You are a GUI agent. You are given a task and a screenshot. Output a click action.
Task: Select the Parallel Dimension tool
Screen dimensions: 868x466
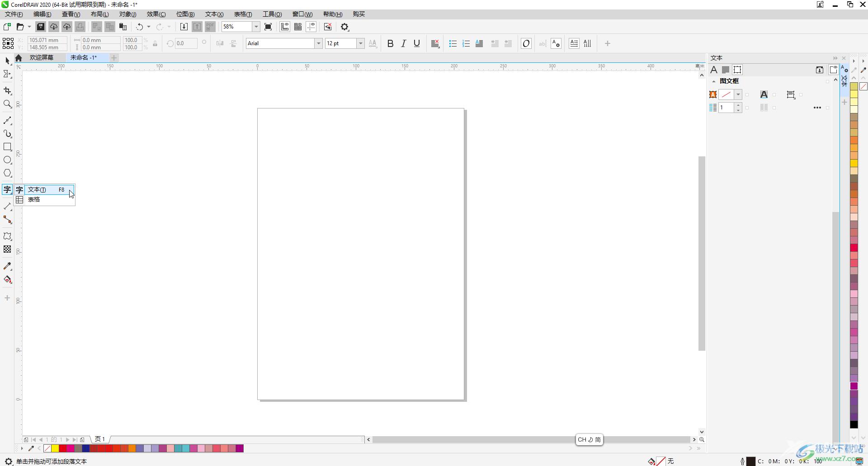click(7, 207)
